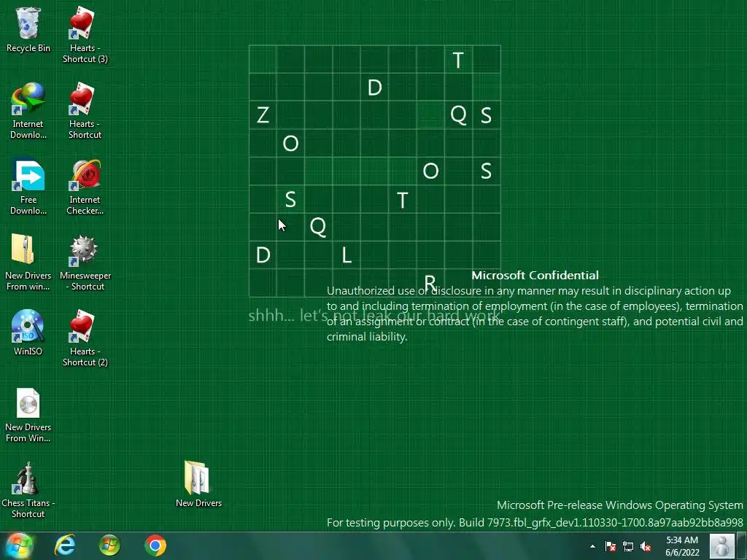Select the Minesweeper - Shortcut icon
The height and width of the screenshot is (560, 747).
click(85, 262)
